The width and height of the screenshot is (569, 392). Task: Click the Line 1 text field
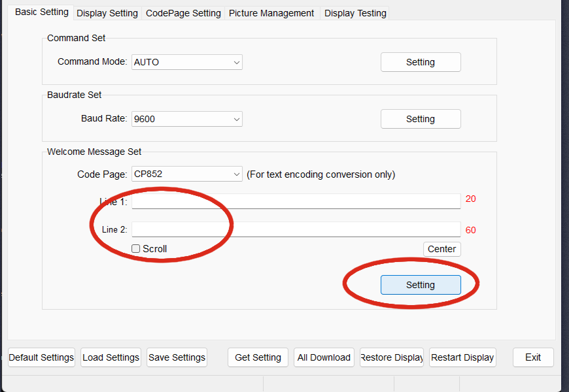tap(296, 201)
